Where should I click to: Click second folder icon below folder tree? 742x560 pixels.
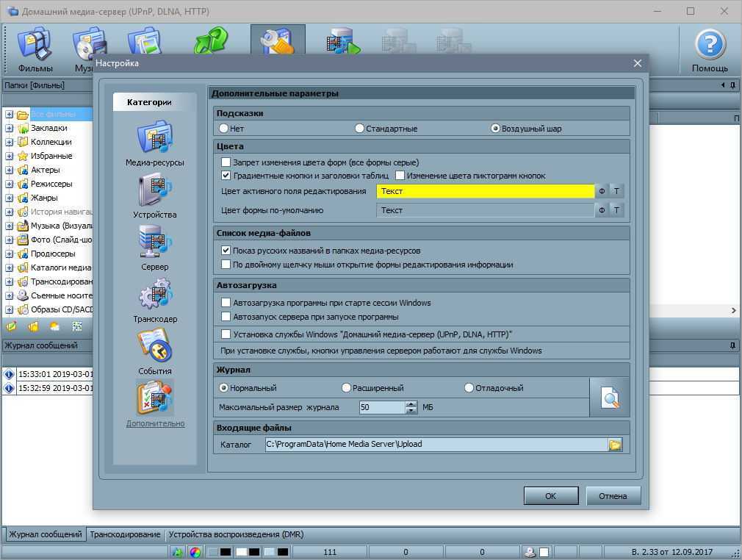pyautogui.click(x=33, y=326)
